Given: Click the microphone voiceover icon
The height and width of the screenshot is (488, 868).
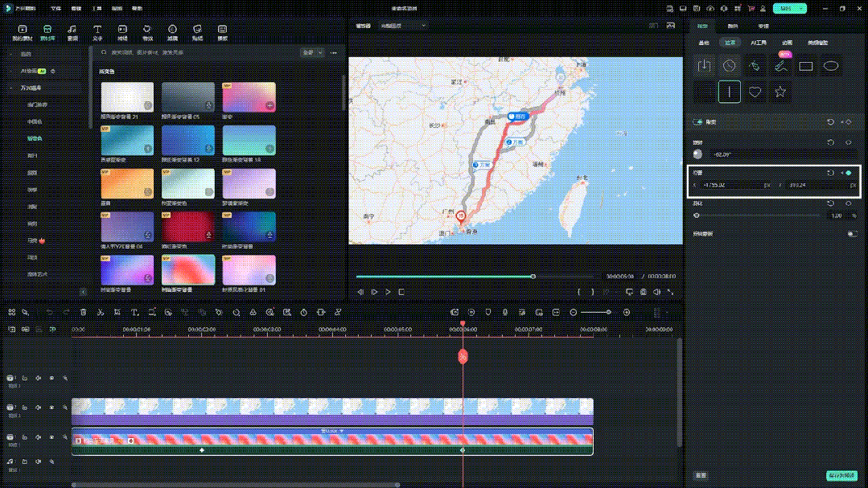Looking at the screenshot, I should pyautogui.click(x=505, y=313).
